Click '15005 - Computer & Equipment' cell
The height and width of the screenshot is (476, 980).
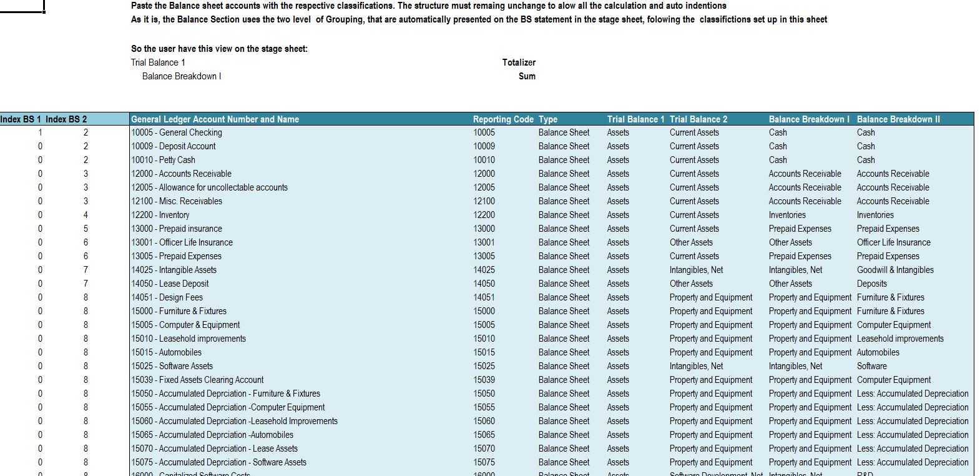click(185, 325)
